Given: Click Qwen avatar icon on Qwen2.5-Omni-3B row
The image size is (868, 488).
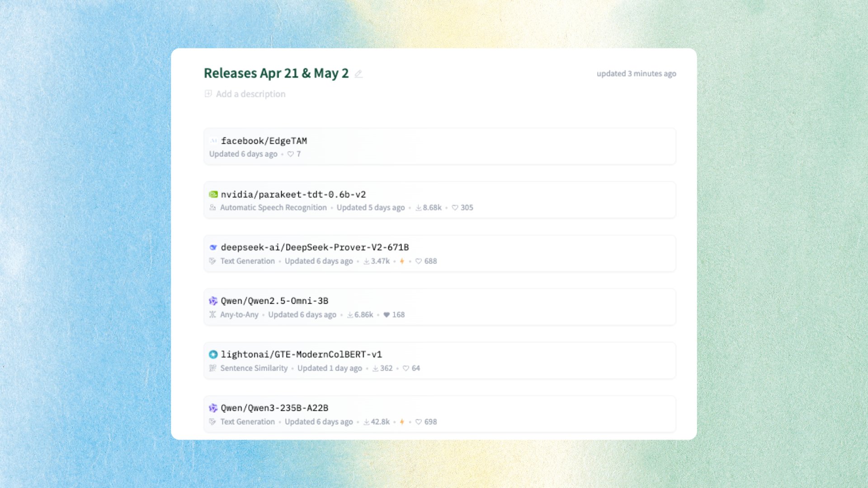Looking at the screenshot, I should 213,301.
